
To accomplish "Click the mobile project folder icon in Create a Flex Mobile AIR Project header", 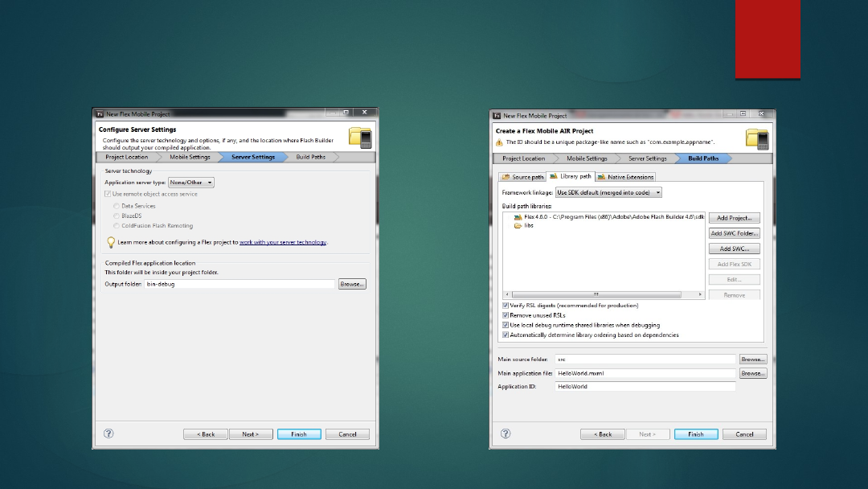I will (757, 138).
